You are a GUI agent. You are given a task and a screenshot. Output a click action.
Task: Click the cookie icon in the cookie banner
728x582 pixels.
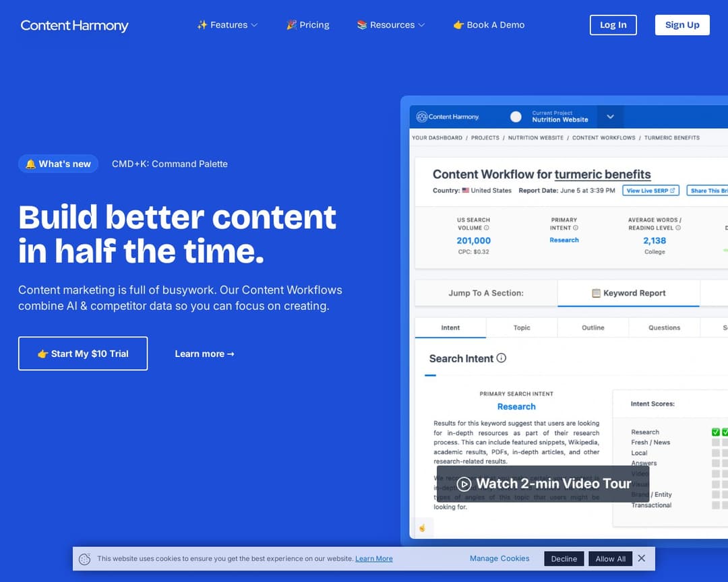click(84, 558)
